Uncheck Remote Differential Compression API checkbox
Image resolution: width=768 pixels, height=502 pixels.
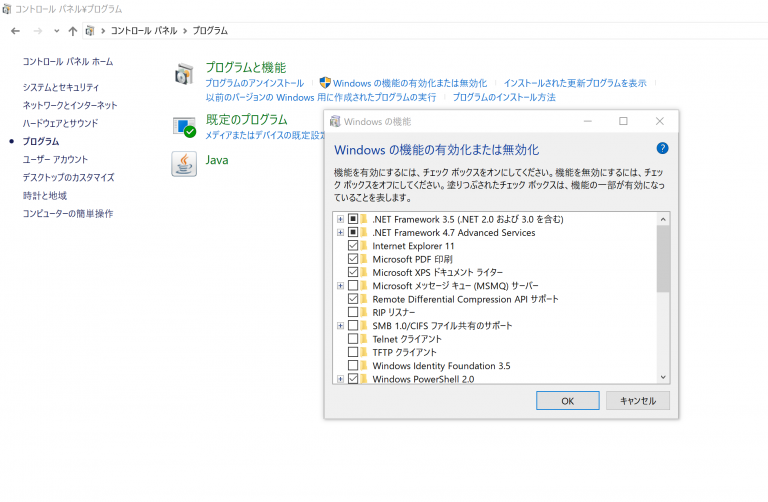[x=353, y=299]
